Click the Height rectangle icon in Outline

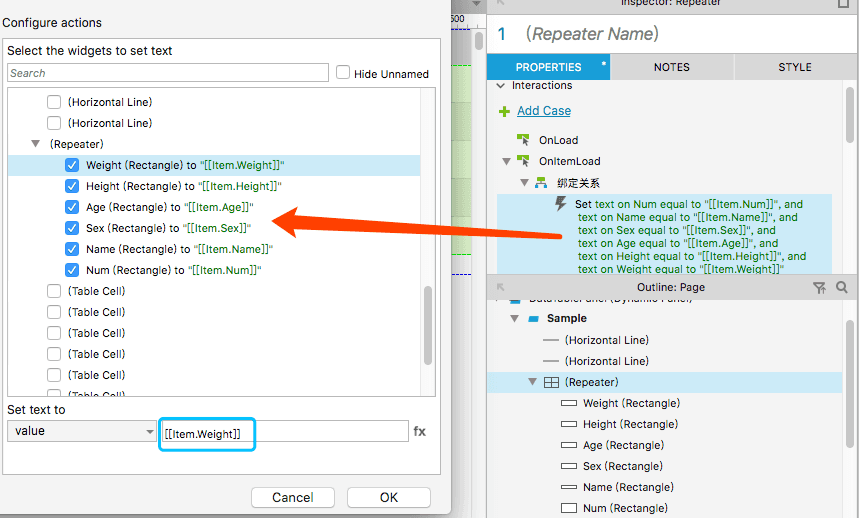click(x=569, y=424)
